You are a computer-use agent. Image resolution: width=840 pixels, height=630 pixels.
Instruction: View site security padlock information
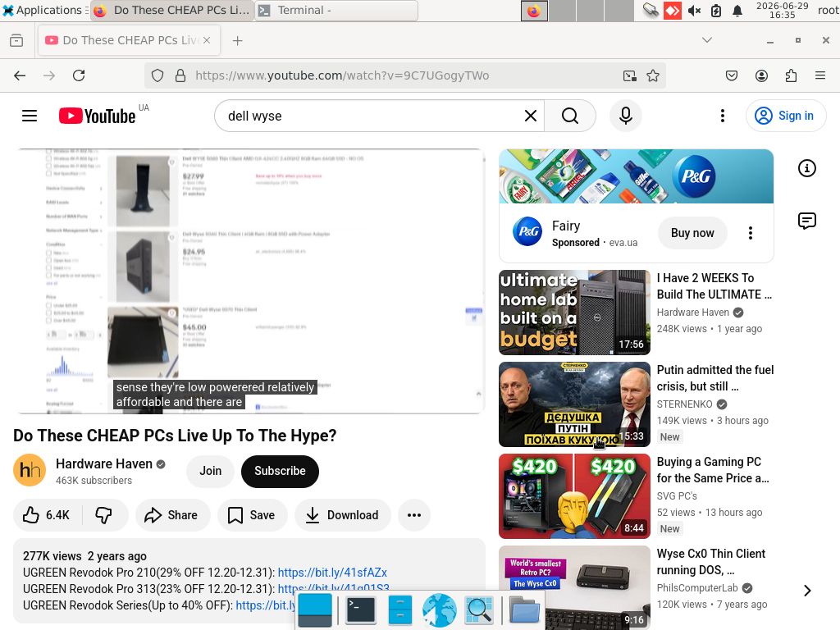[x=180, y=75]
